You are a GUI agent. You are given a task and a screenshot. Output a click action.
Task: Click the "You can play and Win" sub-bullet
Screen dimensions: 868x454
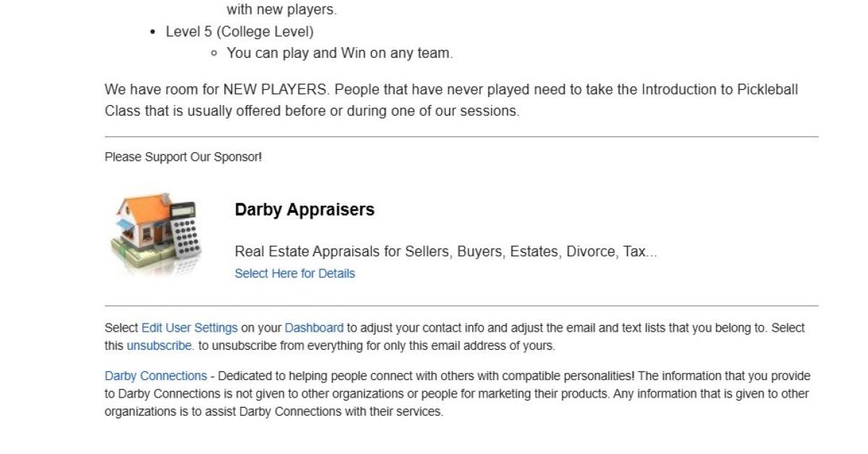click(339, 53)
